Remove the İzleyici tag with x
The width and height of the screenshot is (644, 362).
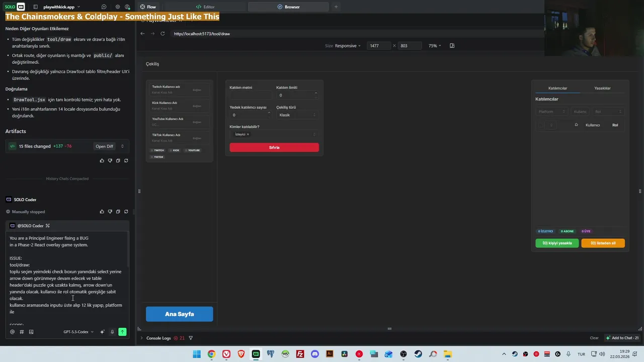point(248,134)
